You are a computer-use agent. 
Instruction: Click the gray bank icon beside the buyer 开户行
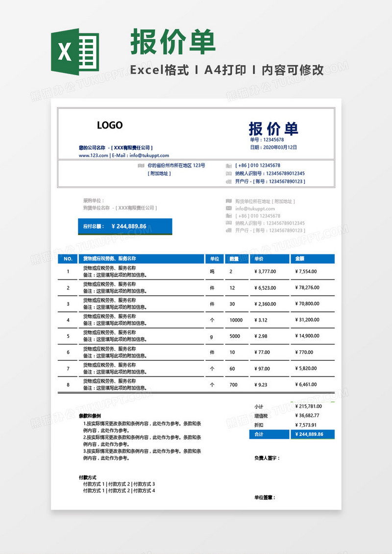[x=228, y=231]
